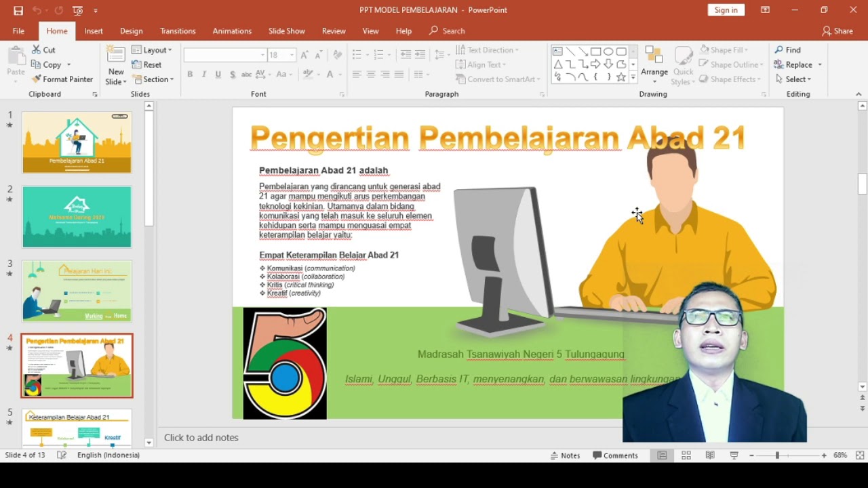Screen dimensions: 868x488
Task: Open the Slide Show tab
Action: tap(287, 31)
